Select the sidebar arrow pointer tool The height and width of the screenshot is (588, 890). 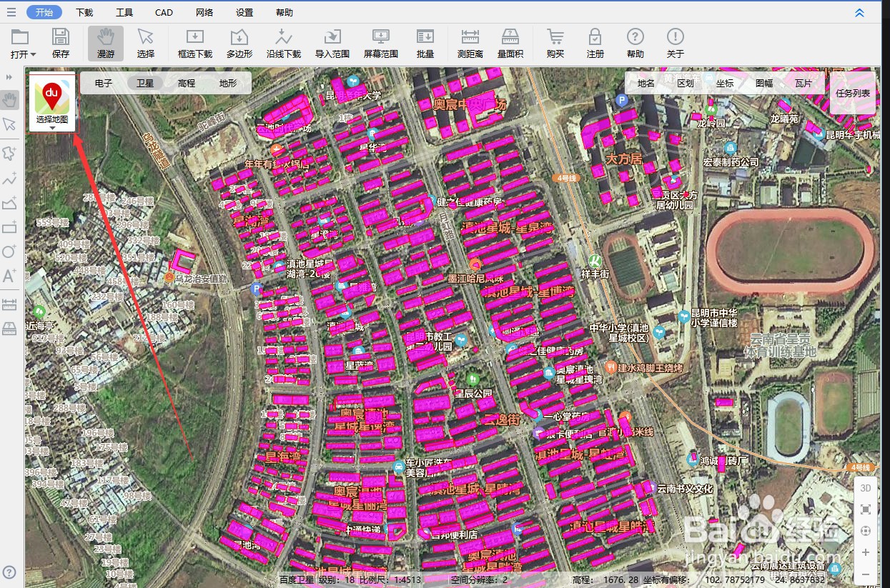10,124
